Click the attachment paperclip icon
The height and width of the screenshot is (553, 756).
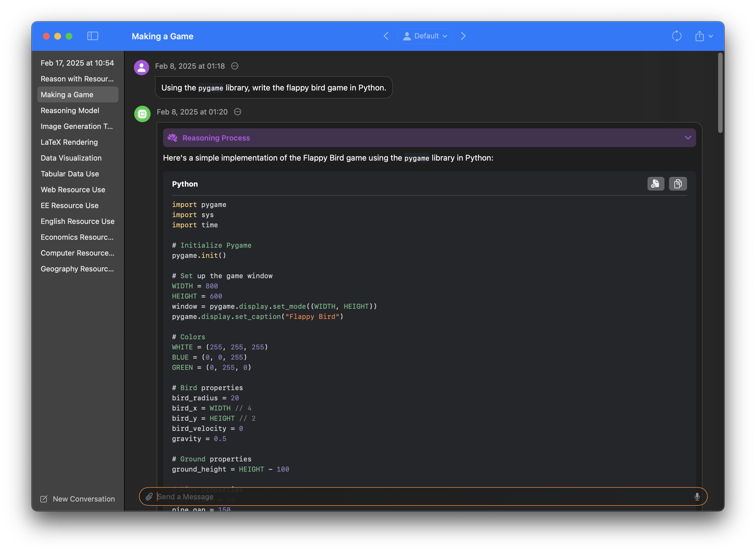click(x=149, y=496)
